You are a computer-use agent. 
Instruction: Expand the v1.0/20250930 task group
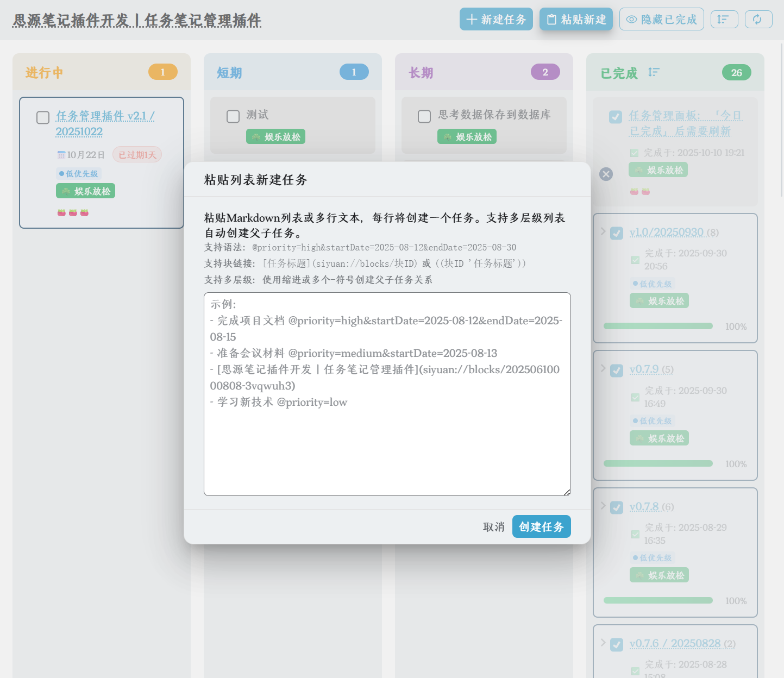coord(603,231)
